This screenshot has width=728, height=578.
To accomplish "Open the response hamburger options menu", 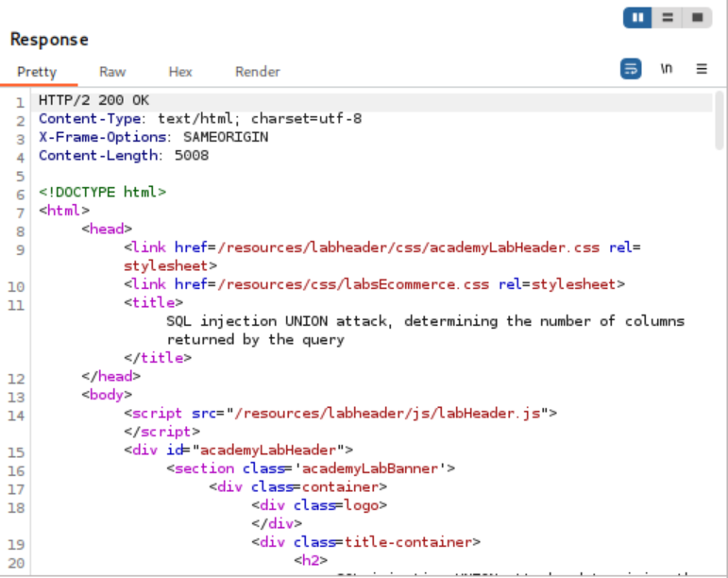I will point(702,69).
